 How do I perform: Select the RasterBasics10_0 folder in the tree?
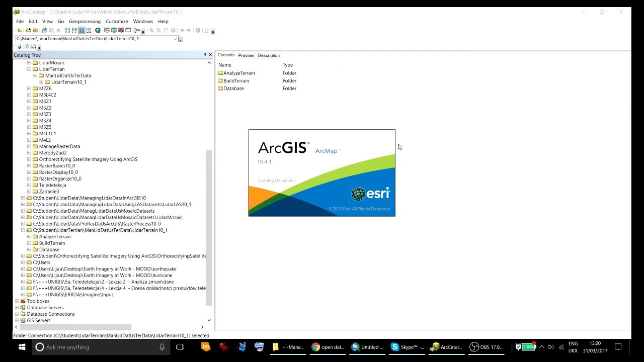click(57, 166)
